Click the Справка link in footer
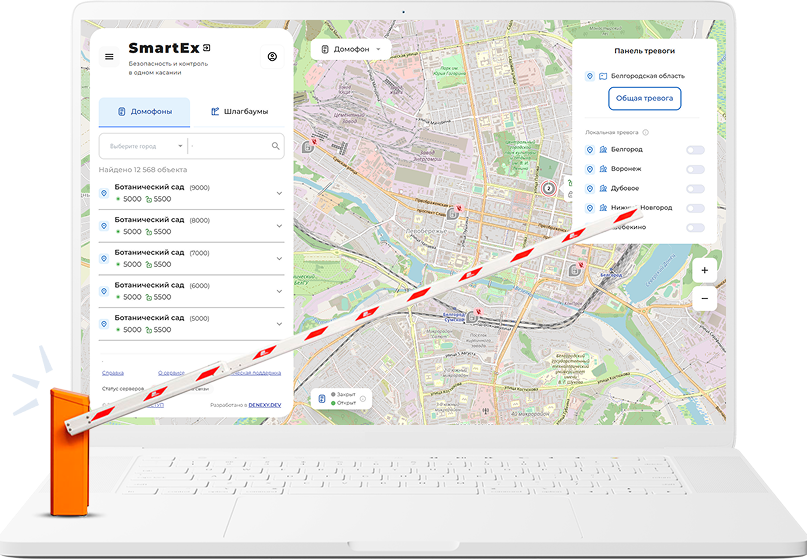The height and width of the screenshot is (559, 807). (113, 372)
